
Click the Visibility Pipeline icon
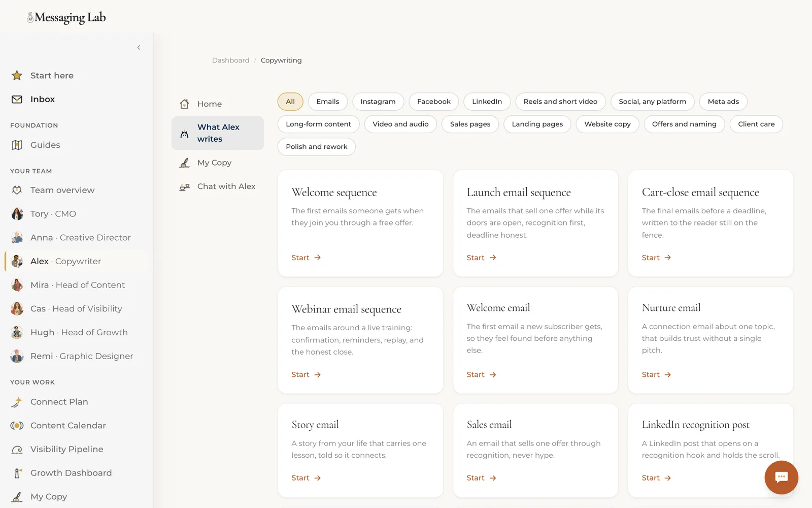tap(17, 450)
